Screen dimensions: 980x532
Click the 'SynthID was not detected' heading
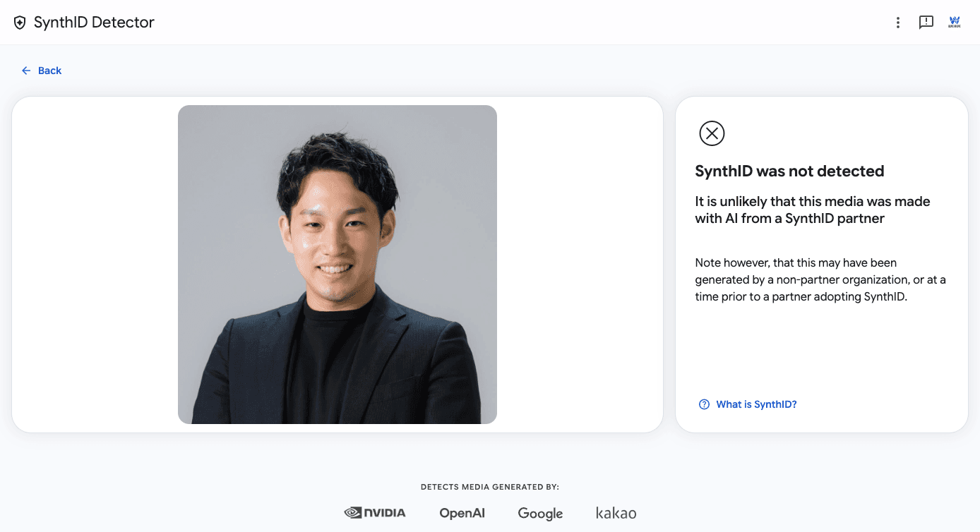789,171
